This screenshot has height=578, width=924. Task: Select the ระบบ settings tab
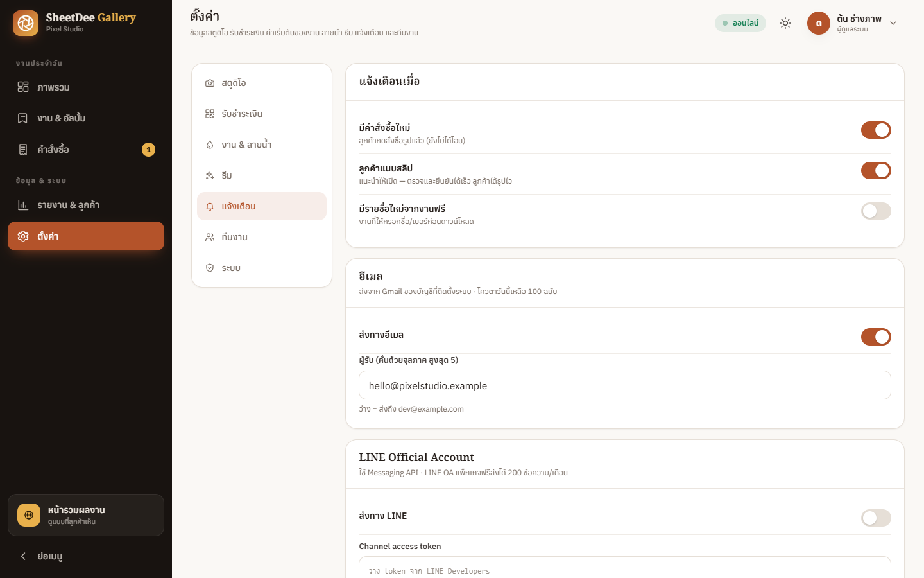point(262,268)
